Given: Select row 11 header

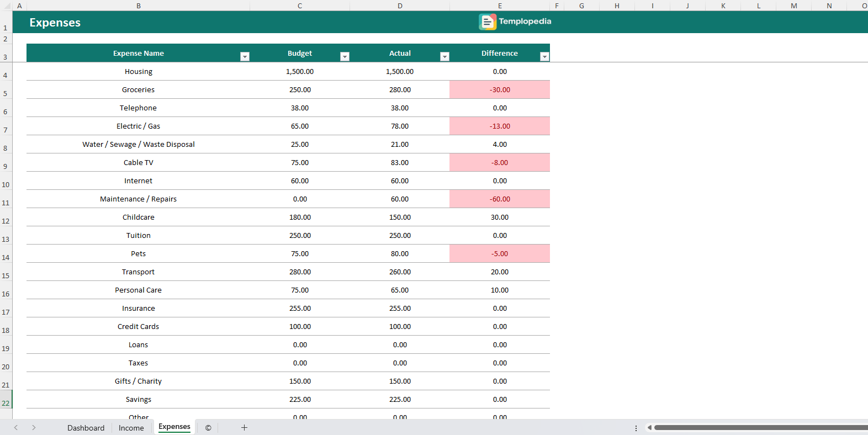Looking at the screenshot, I should pyautogui.click(x=6, y=199).
